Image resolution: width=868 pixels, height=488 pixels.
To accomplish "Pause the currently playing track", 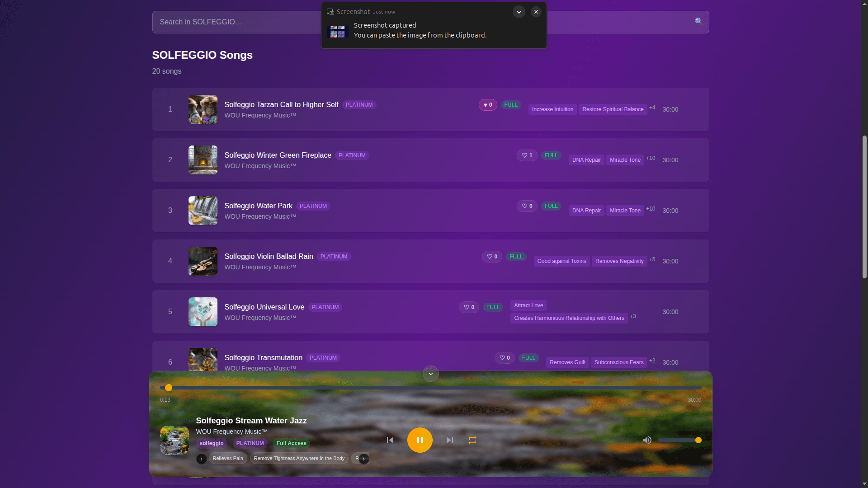I will coord(420,440).
